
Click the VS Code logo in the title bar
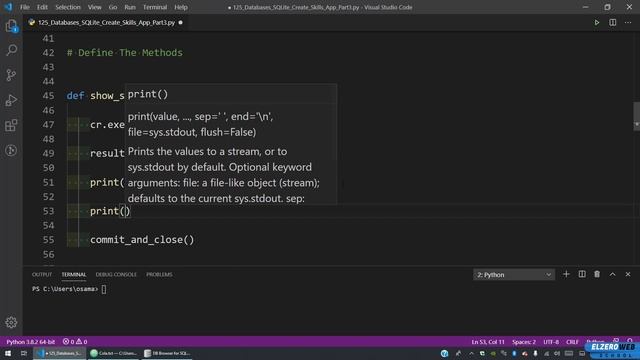pos(8,7)
